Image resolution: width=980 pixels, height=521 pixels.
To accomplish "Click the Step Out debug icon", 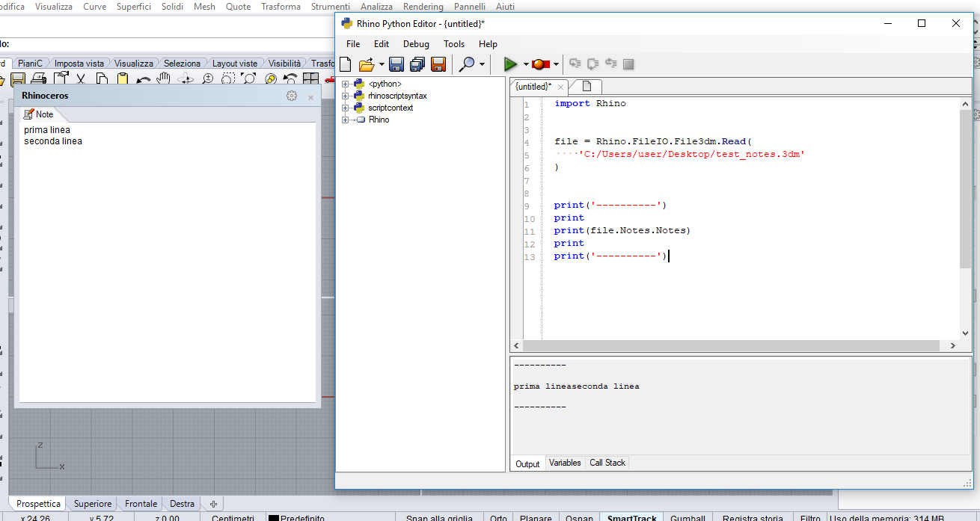I will click(611, 64).
